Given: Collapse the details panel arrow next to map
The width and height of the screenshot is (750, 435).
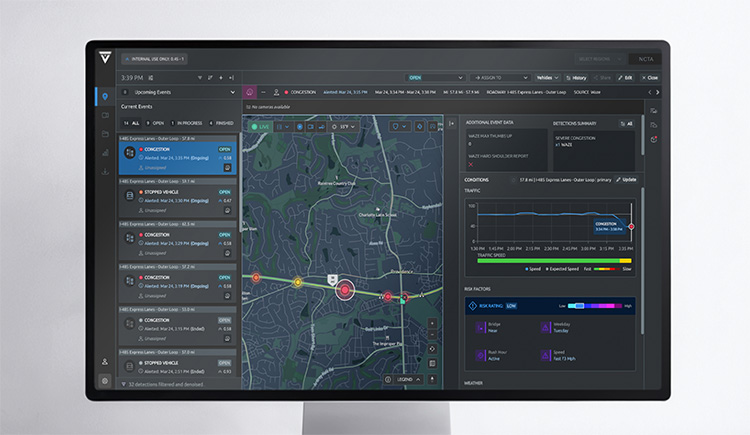Looking at the screenshot, I should point(452,123).
